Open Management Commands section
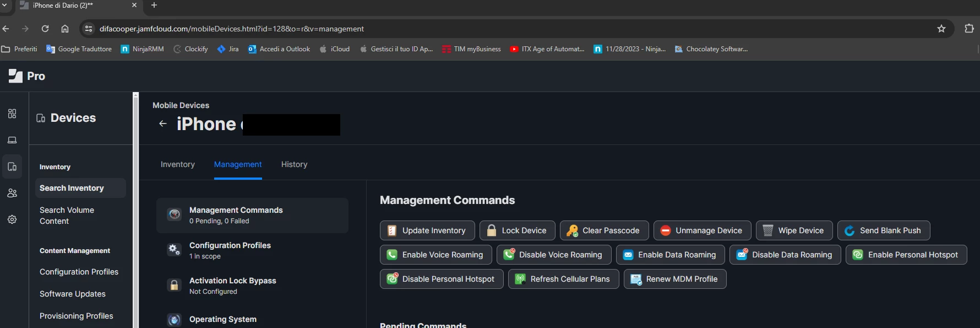Viewport: 980px width, 328px height. coord(252,215)
